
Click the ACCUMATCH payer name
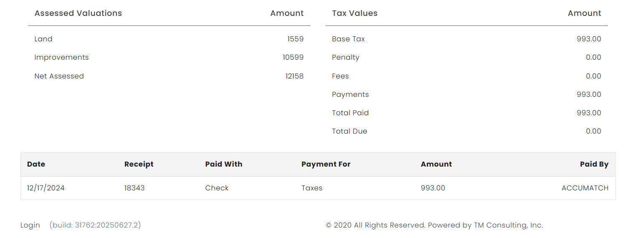(585, 188)
